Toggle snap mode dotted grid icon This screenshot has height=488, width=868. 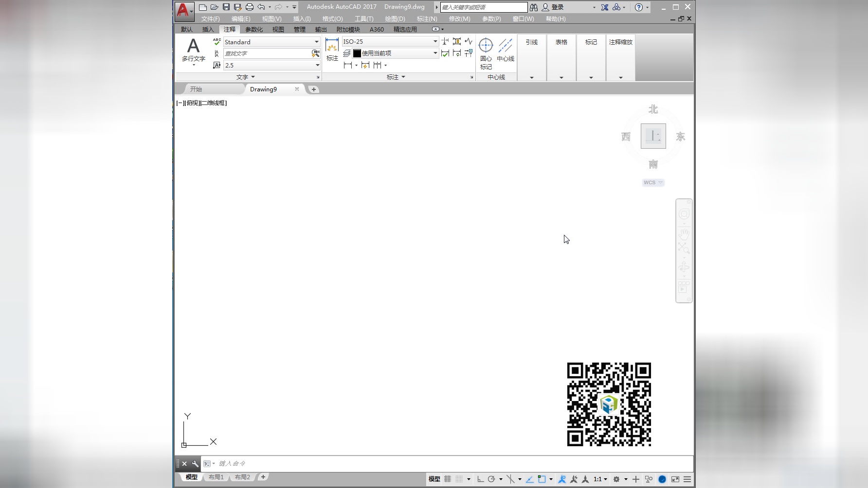point(459,479)
